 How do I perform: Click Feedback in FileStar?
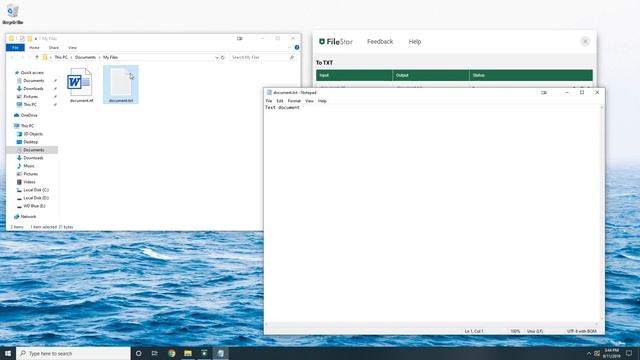[x=380, y=42]
